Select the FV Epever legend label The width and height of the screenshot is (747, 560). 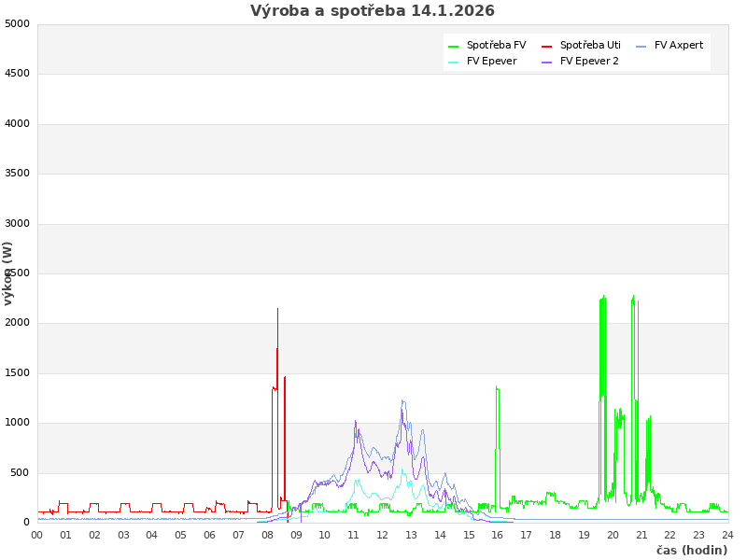(x=491, y=62)
